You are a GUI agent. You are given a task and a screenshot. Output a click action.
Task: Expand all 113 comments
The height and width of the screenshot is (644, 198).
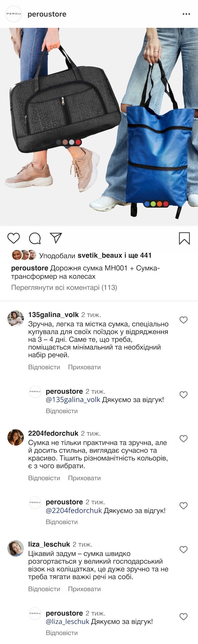coord(64,288)
